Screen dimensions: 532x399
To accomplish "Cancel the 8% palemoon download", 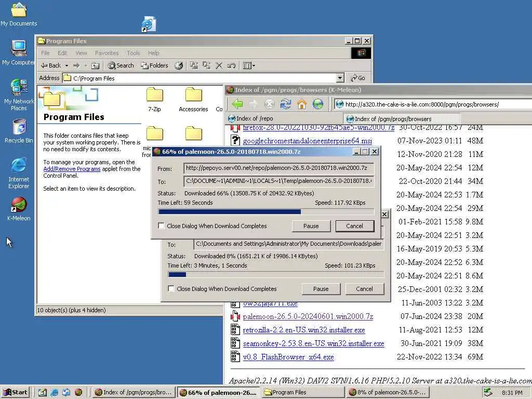I will pos(364,289).
